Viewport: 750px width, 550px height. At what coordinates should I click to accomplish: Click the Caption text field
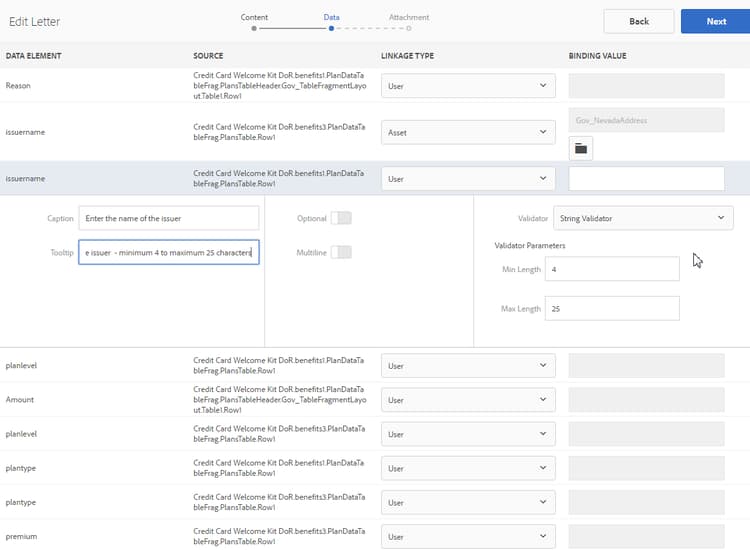click(x=169, y=218)
